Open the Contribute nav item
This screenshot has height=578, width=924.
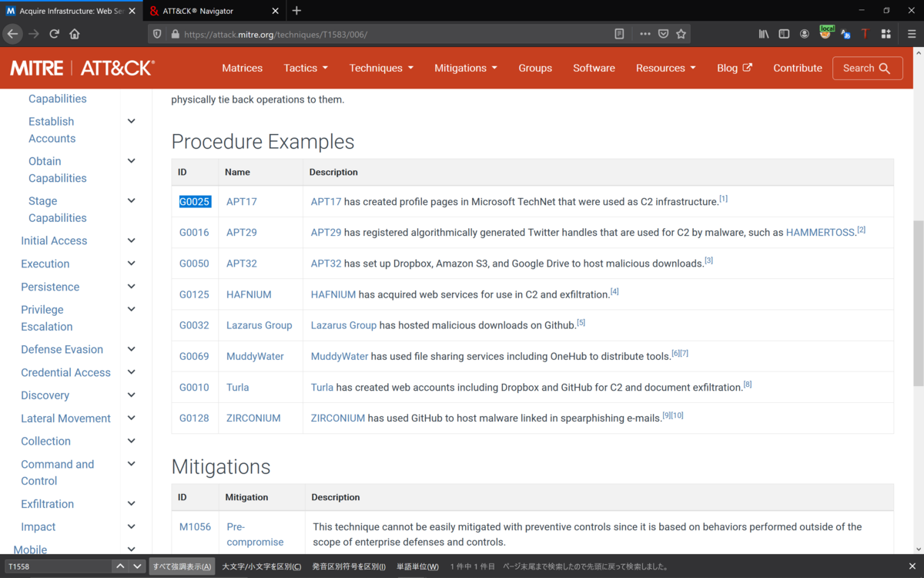click(x=798, y=68)
